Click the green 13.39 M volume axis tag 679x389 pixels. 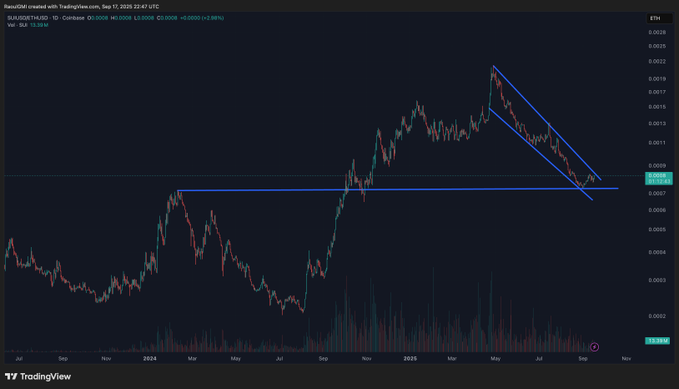pyautogui.click(x=657, y=341)
